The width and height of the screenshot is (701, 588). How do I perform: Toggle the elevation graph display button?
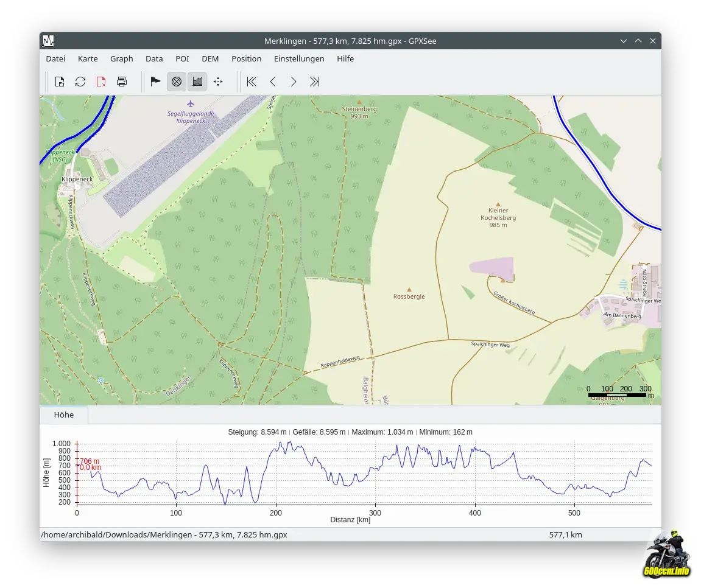197,82
